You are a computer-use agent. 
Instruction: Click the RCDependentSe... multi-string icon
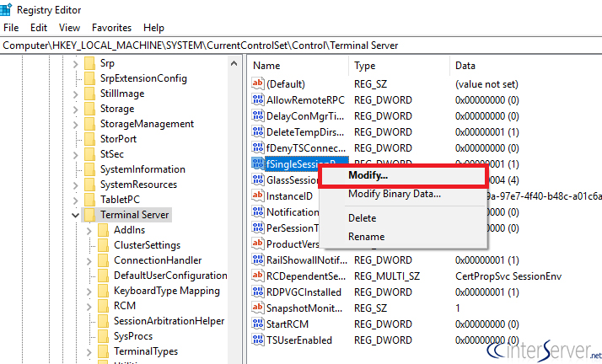pyautogui.click(x=258, y=276)
